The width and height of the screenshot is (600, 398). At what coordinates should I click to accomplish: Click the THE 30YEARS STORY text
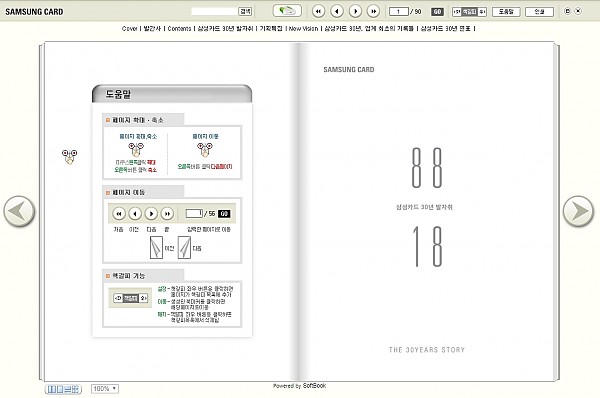click(427, 349)
